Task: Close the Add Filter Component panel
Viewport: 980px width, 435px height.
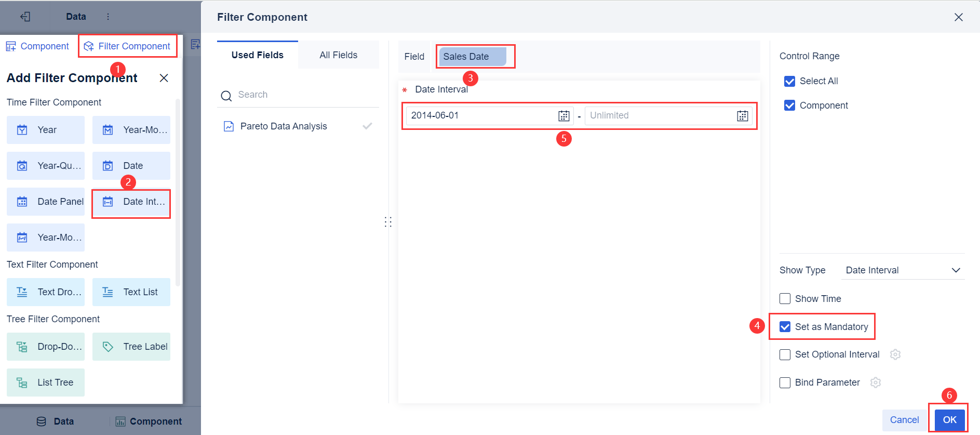Action: 164,78
